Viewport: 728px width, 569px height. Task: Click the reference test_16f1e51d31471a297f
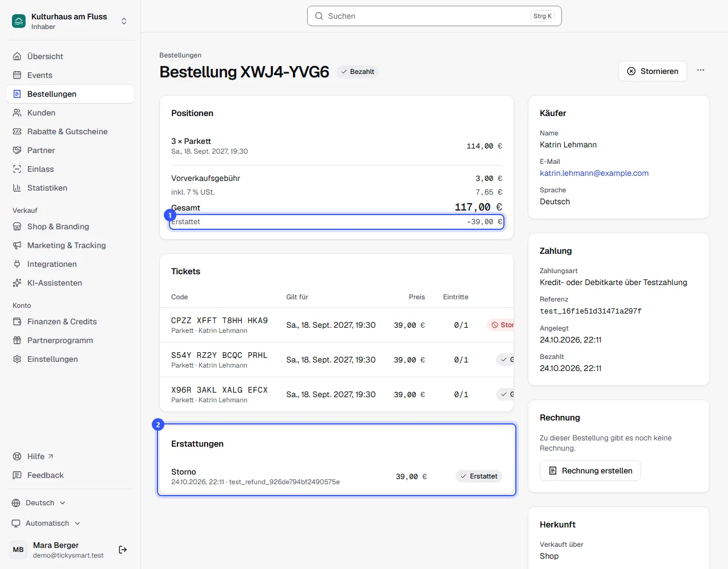(590, 311)
